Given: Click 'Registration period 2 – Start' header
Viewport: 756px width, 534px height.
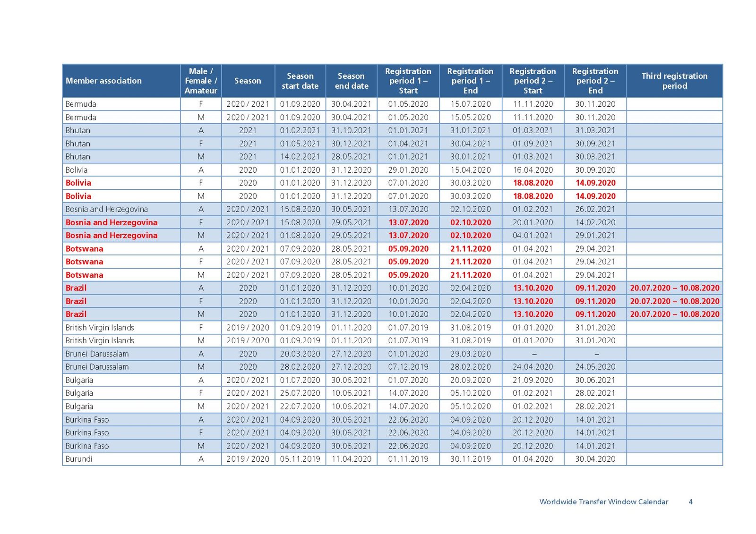Looking at the screenshot, I should [x=533, y=81].
